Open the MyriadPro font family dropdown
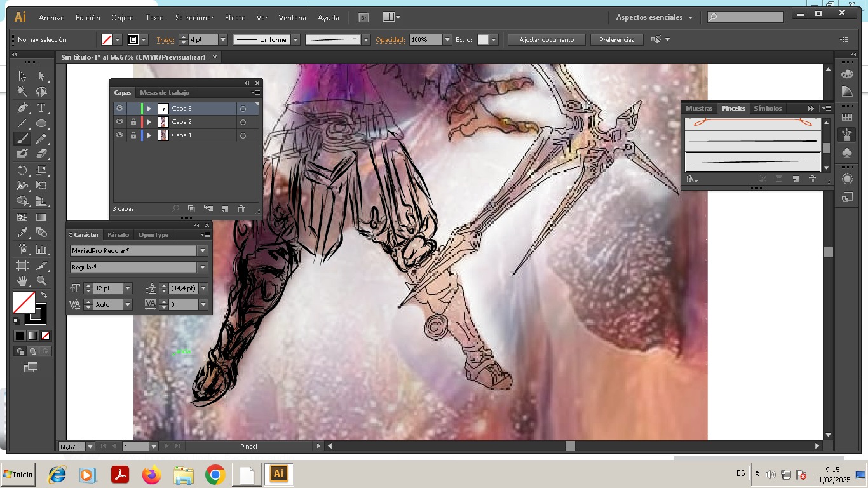Screen dimensions: 868x488 tap(203, 251)
